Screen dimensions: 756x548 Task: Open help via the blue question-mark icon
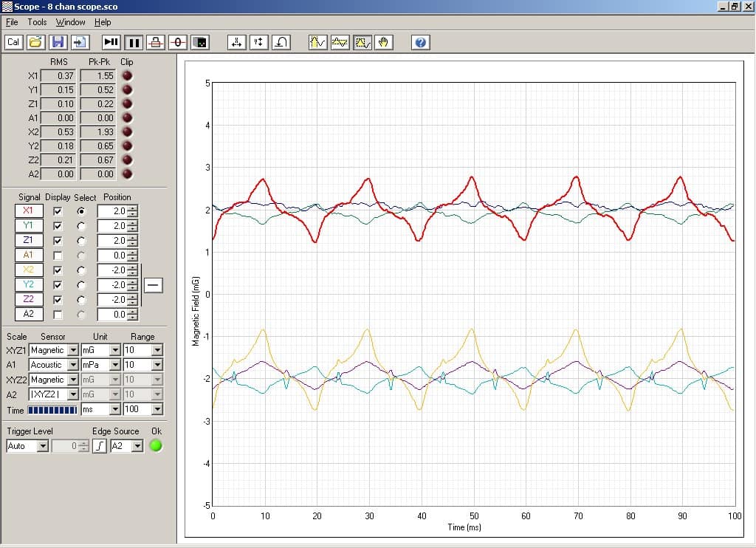[x=420, y=42]
